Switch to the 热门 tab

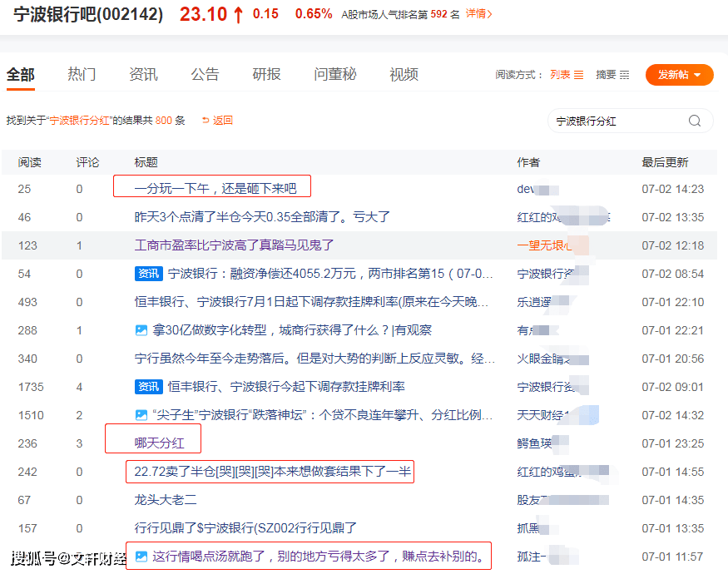pyautogui.click(x=82, y=74)
